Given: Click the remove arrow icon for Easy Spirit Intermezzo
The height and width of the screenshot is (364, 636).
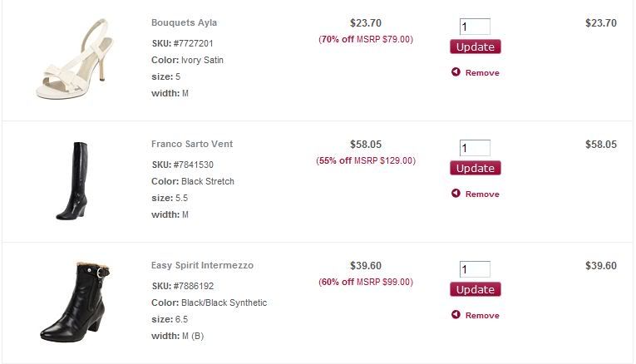Looking at the screenshot, I should tap(456, 315).
